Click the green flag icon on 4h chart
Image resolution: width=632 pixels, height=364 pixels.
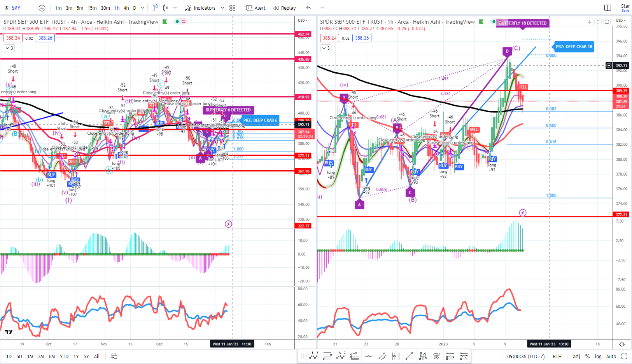click(x=165, y=22)
